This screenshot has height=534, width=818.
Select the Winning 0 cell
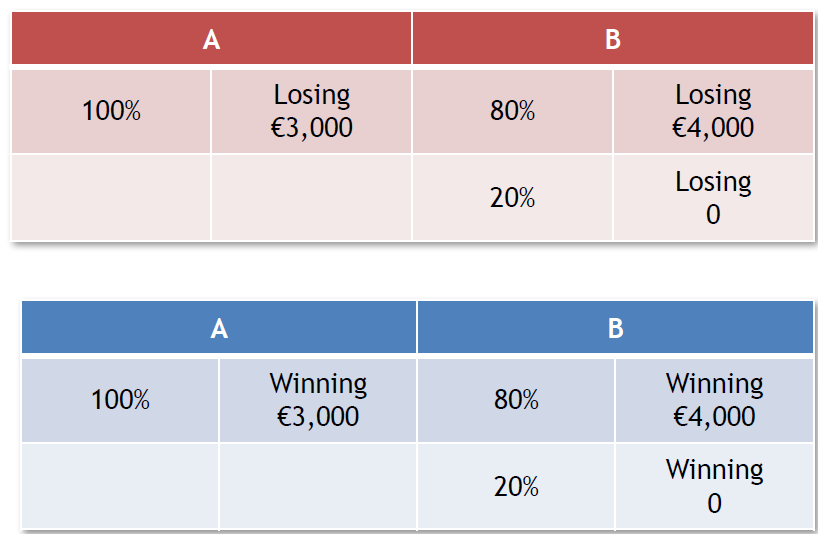715,487
